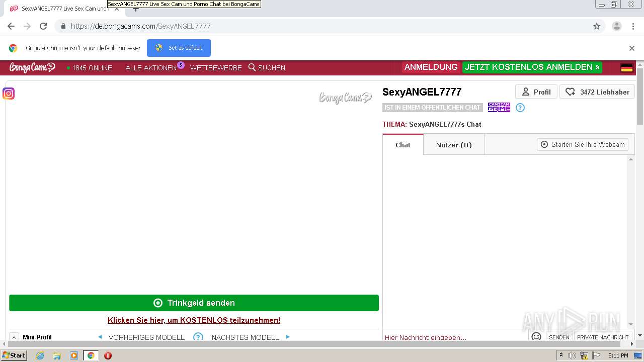Launch Internet Explorer from taskbar
Image resolution: width=644 pixels, height=362 pixels.
click(40, 355)
